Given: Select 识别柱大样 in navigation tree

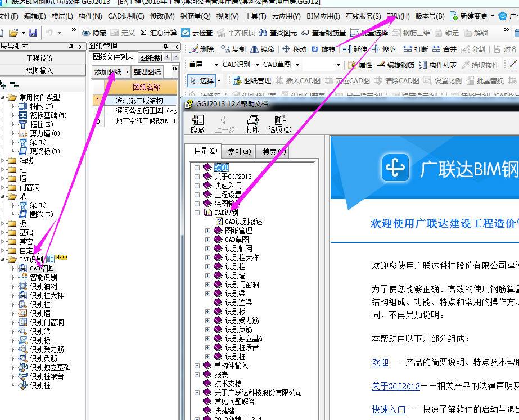Looking at the screenshot, I should coord(47,295).
